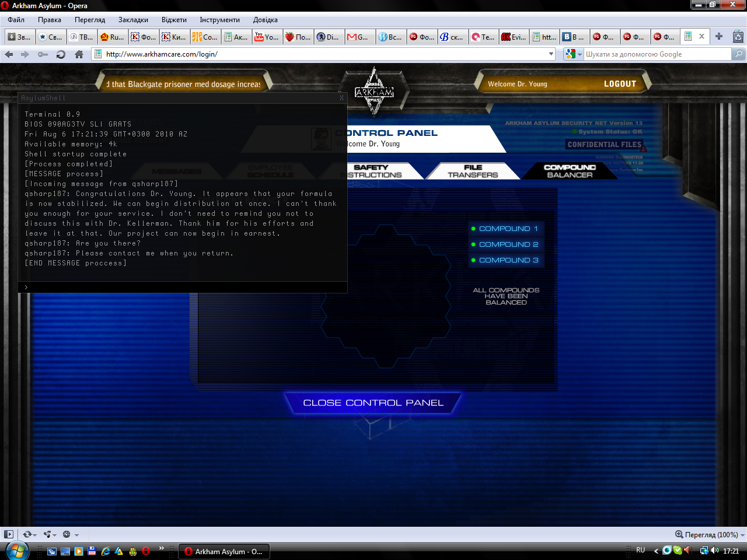Open the Google search engine dropdown

pos(580,54)
